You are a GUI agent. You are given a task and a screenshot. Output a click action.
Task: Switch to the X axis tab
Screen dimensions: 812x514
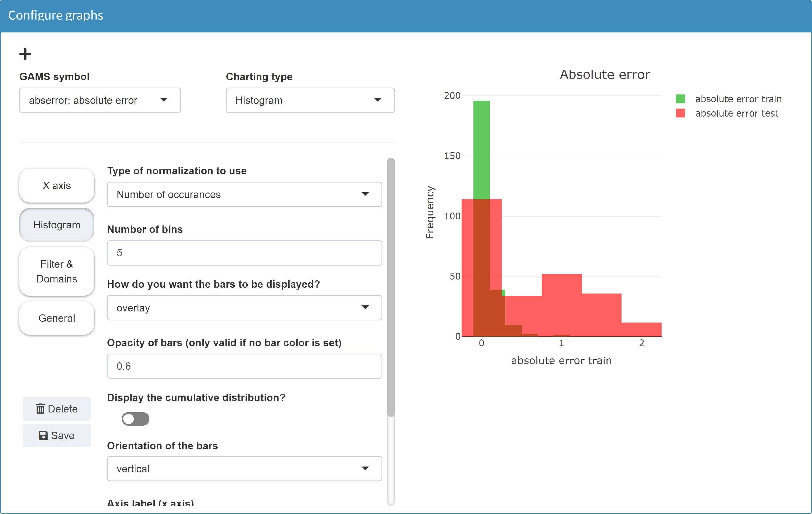(57, 185)
